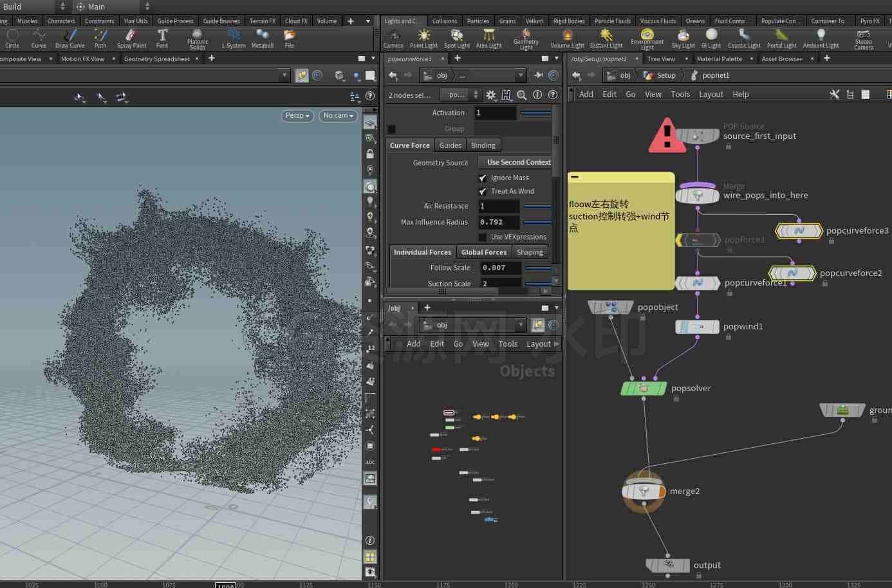The image size is (892, 588).
Task: Choose the L-System shelf tool
Action: pyautogui.click(x=233, y=38)
